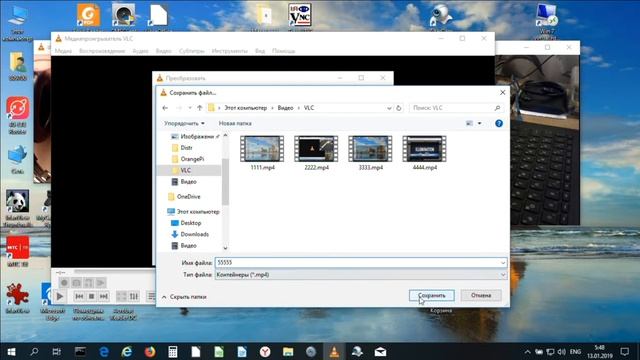Refresh the folder view in address bar
This screenshot has width=640, height=360.
point(399,108)
